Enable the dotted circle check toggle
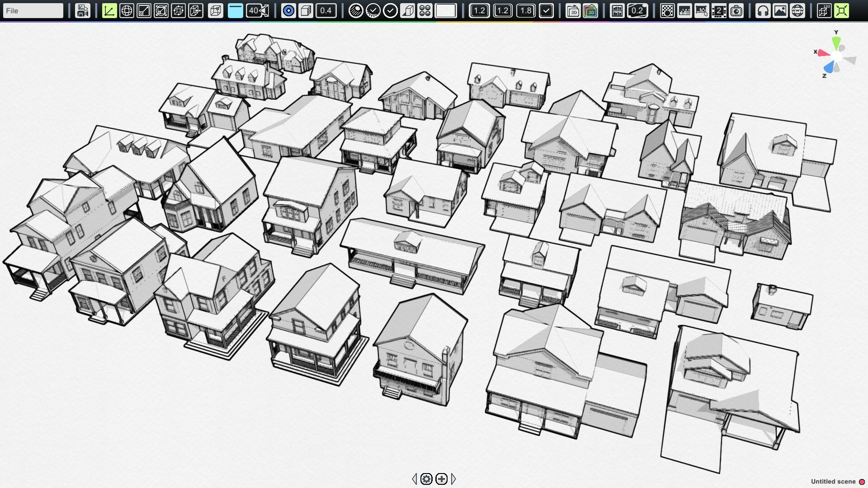Viewport: 868px width, 488px height. tap(374, 10)
